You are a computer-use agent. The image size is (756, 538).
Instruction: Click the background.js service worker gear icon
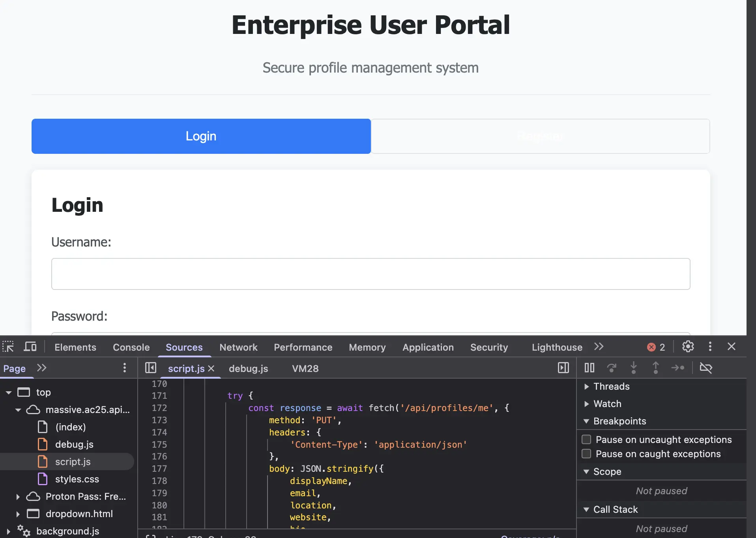(24, 531)
